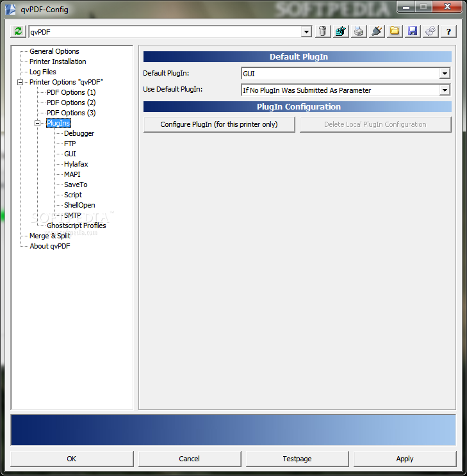This screenshot has width=467, height=476.
Task: Select the MAPI plugin entry
Action: coord(72,174)
